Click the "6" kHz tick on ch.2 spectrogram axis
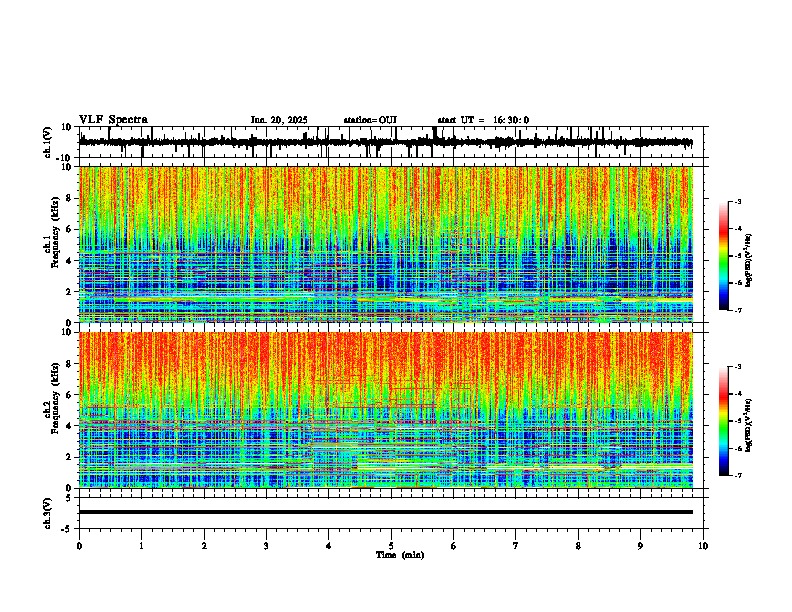This screenshot has width=792, height=612. click(69, 395)
